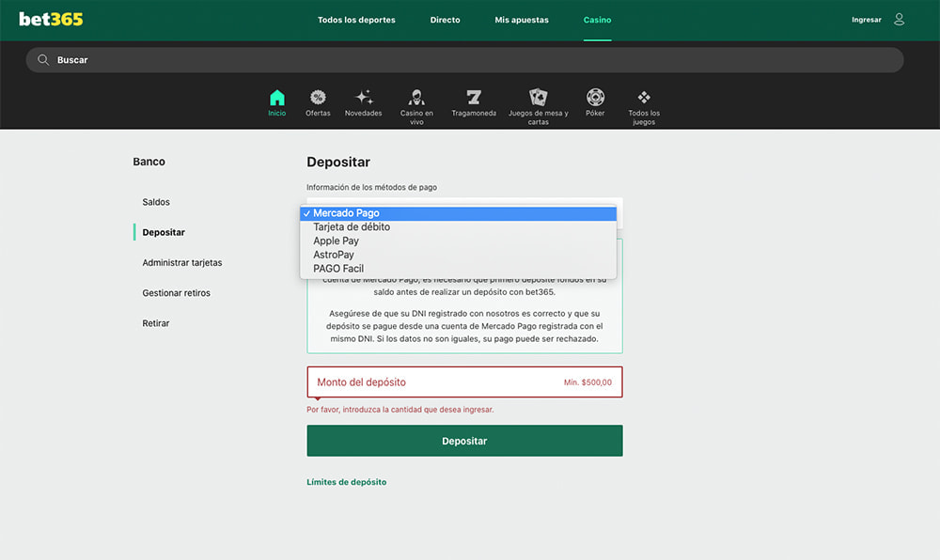940x560 pixels.
Task: Open Todos los juegos icon
Action: (x=644, y=98)
